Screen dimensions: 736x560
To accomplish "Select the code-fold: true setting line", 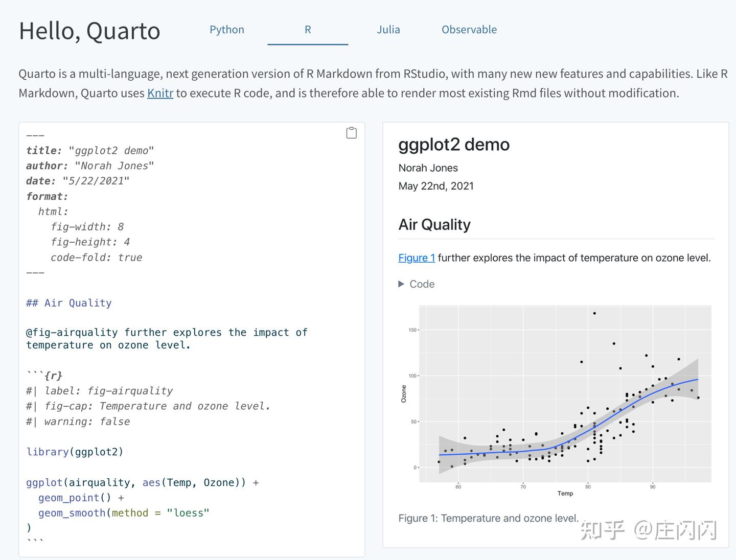I will 96,257.
